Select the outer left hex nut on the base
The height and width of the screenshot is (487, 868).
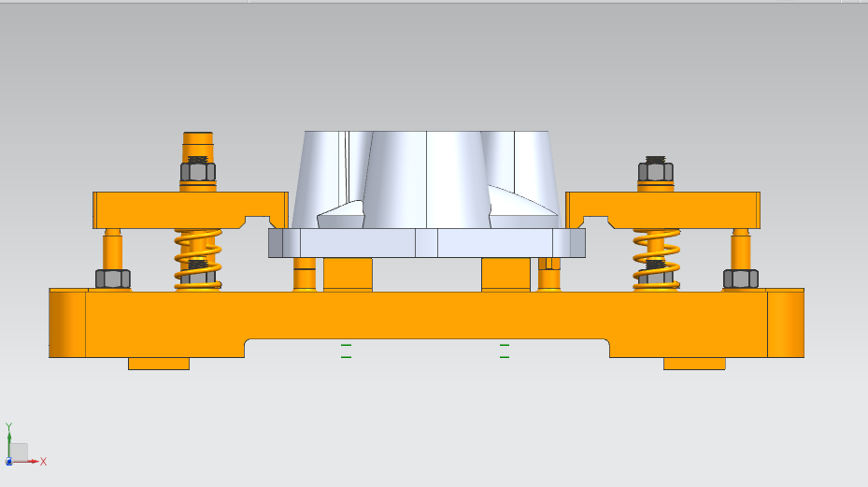point(113,279)
